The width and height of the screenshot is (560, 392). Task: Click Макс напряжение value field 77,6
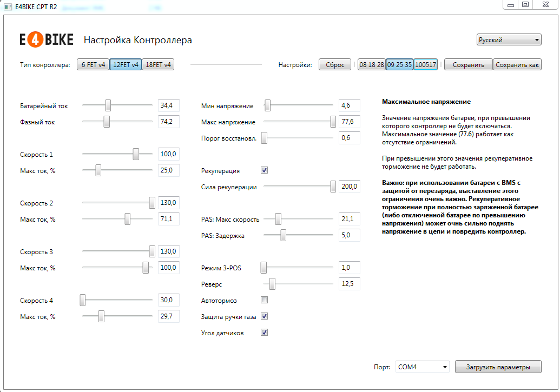pyautogui.click(x=350, y=121)
